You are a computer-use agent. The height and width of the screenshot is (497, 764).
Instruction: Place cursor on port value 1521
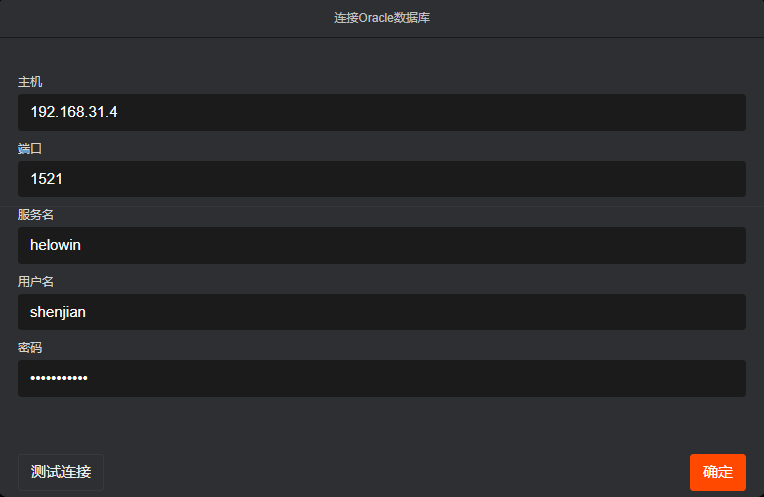tap(47, 179)
